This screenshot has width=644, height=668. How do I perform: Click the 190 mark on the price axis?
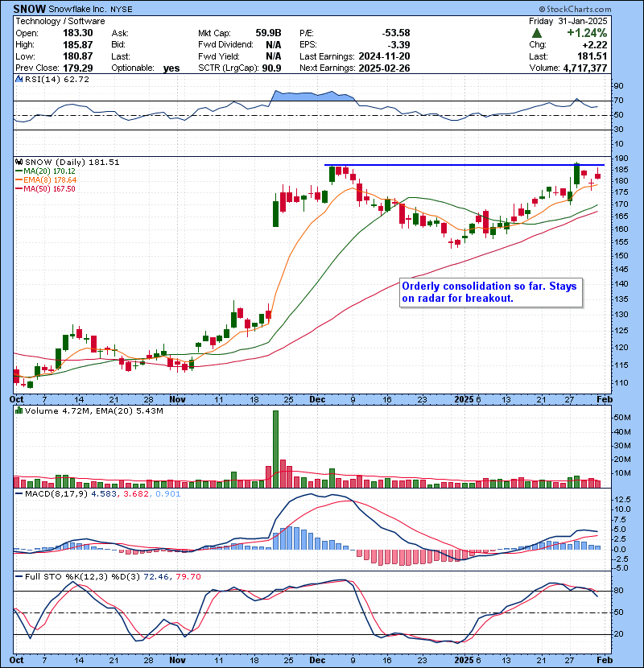tap(621, 158)
